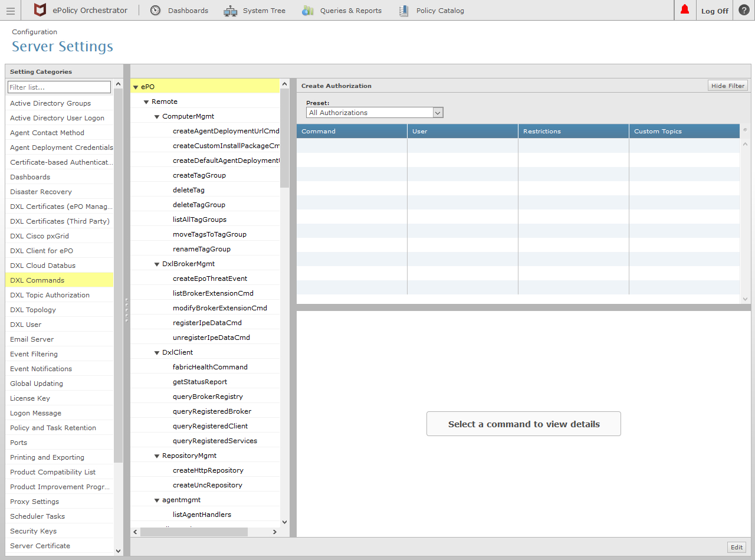The image size is (755, 560).
Task: Select DXL Commands category
Action: (60, 280)
